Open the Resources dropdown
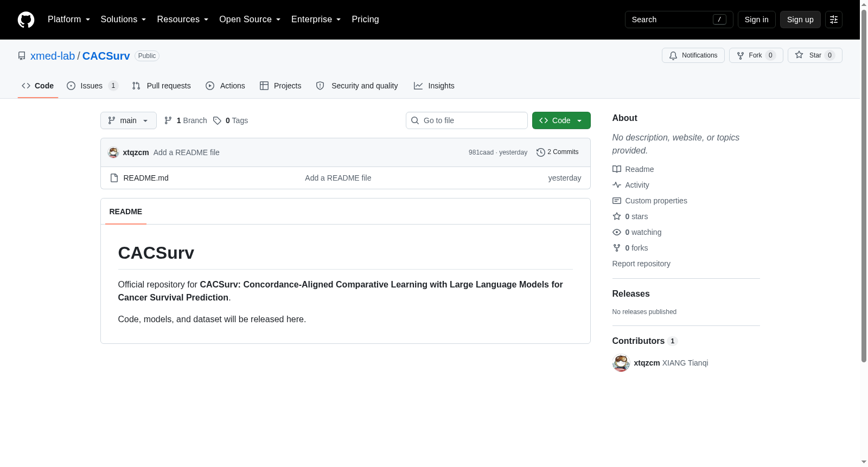 182,20
